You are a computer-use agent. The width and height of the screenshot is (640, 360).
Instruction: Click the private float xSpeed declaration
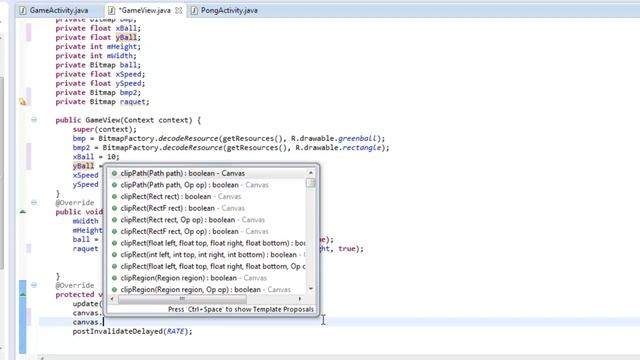click(100, 74)
